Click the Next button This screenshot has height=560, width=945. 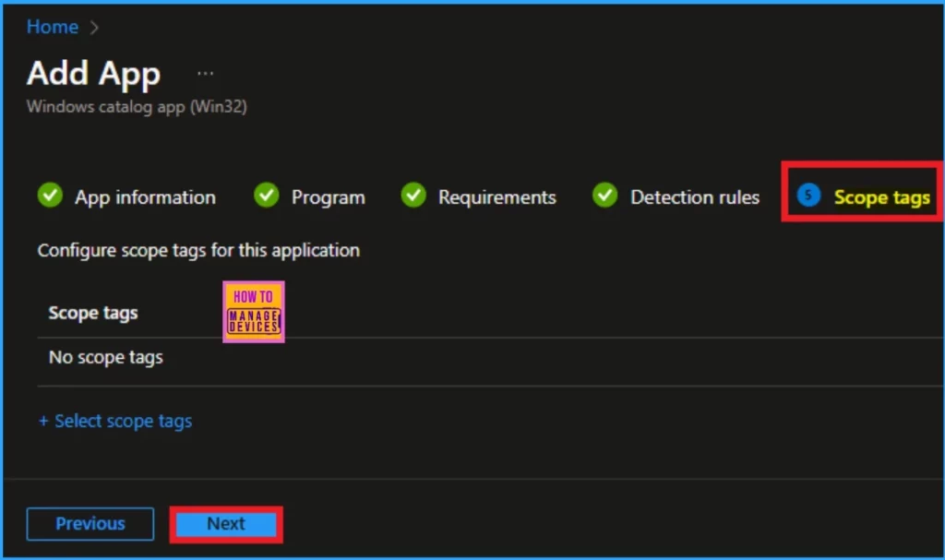point(226,524)
